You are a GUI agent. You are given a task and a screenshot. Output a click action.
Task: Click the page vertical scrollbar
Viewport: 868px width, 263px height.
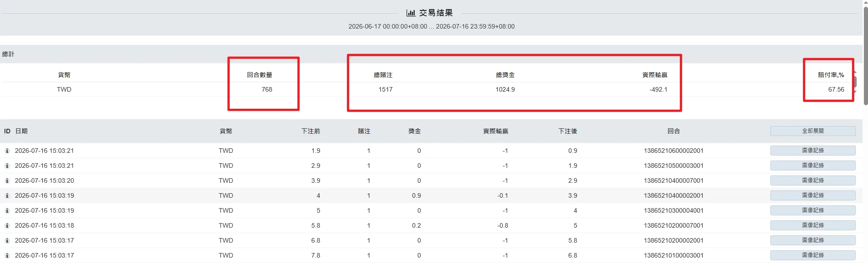coord(865,54)
